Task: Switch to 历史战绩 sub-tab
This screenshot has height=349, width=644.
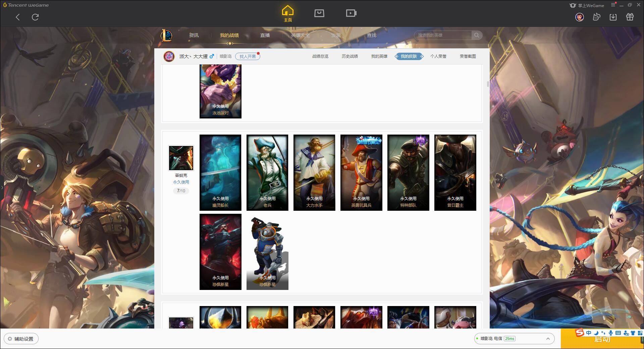Action: (350, 56)
